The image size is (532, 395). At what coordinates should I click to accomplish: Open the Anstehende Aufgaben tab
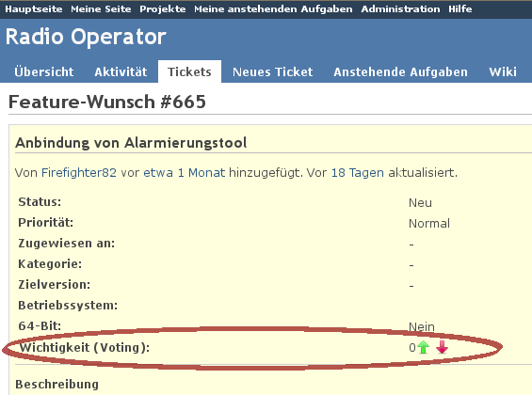point(400,71)
